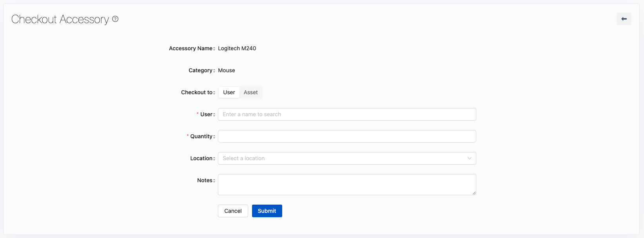Click the Location dropdown chevron arrow
Screen dimensions: 644x238
click(469, 158)
